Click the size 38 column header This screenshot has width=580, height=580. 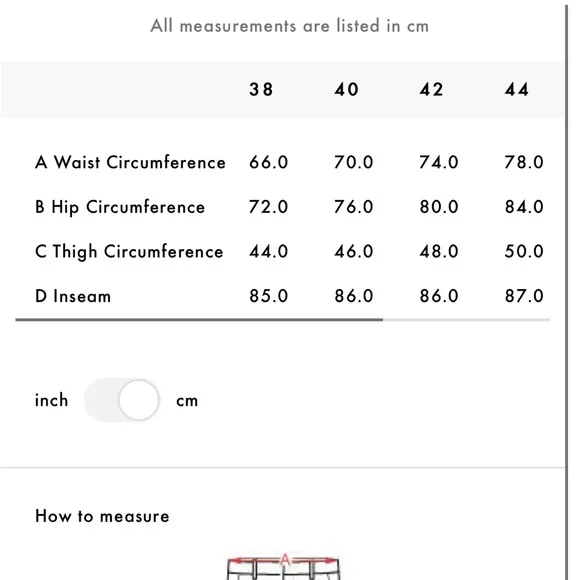click(x=261, y=90)
